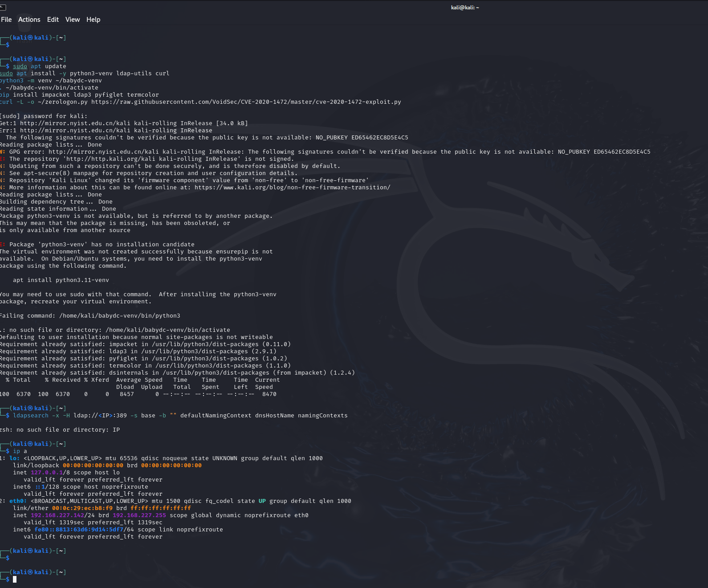Screen dimensions: 708x588
Task: Click the ldapsearch command word
Action: [31, 416]
